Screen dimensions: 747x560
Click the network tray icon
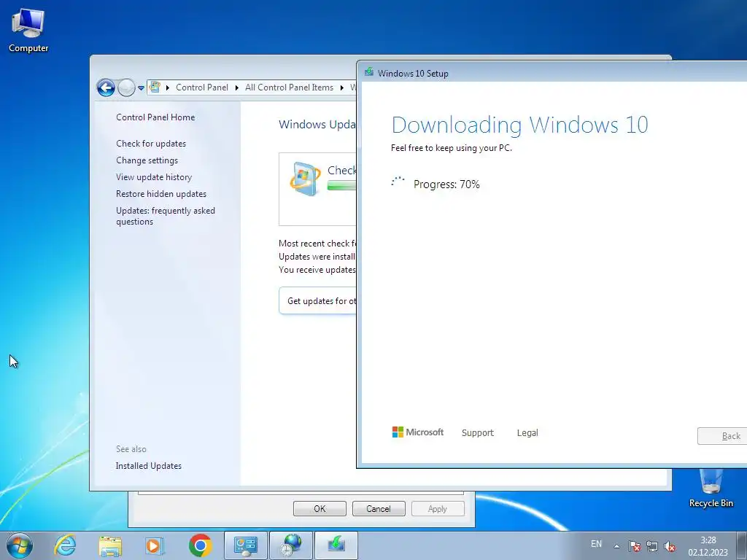click(652, 546)
